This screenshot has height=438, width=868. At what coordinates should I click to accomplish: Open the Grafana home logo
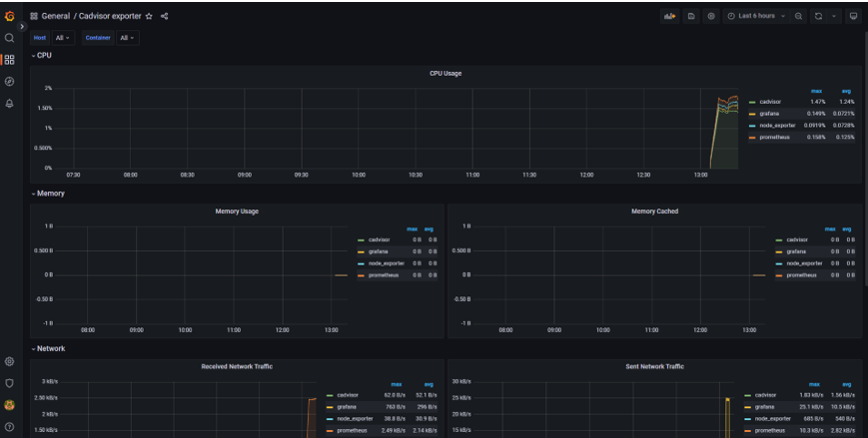(9, 16)
